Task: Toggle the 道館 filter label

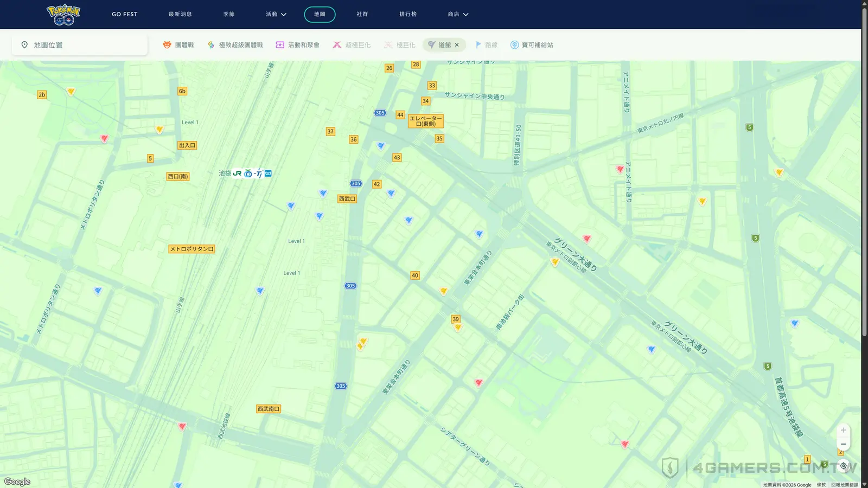Action: pyautogui.click(x=445, y=45)
